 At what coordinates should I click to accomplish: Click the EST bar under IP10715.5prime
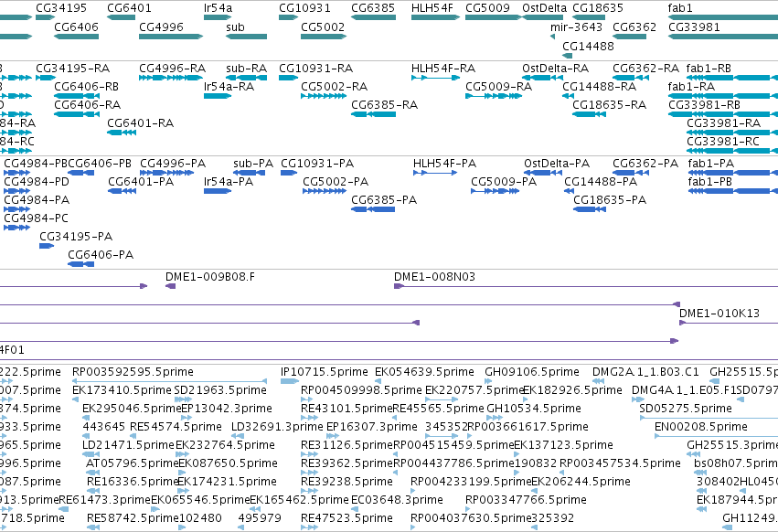[289, 381]
